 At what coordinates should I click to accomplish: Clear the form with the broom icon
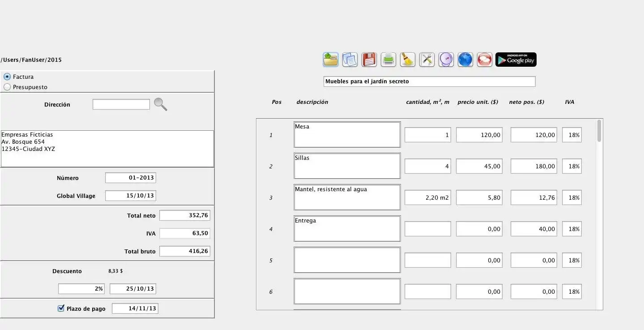point(408,60)
